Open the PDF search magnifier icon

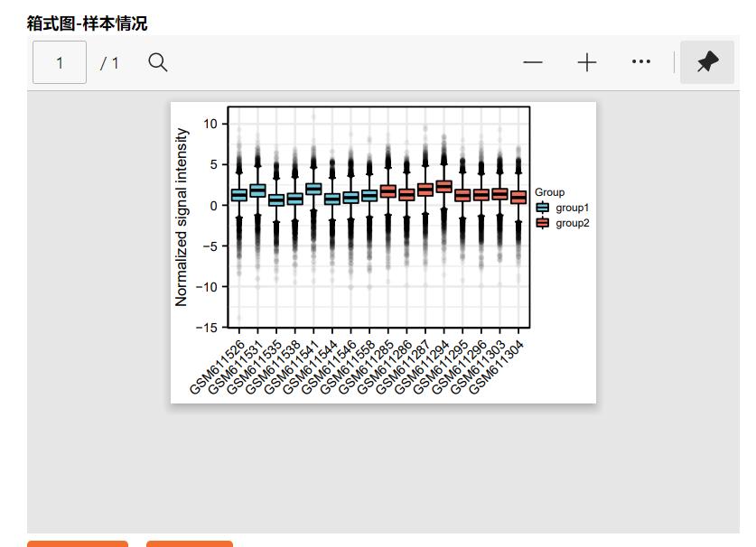click(x=158, y=62)
